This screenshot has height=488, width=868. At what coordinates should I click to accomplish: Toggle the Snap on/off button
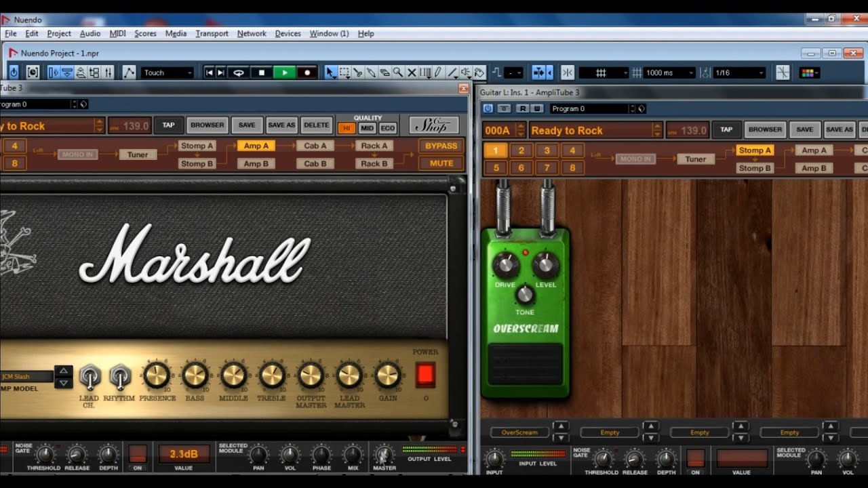coord(568,73)
